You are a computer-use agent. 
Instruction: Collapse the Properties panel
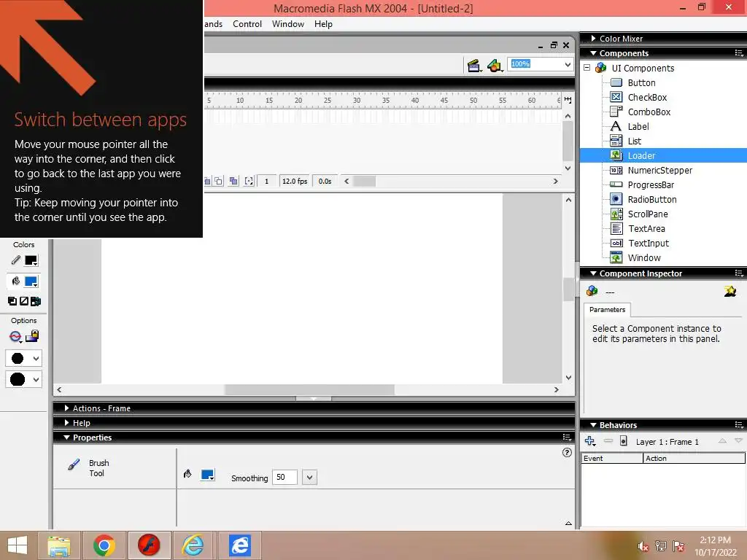click(66, 437)
